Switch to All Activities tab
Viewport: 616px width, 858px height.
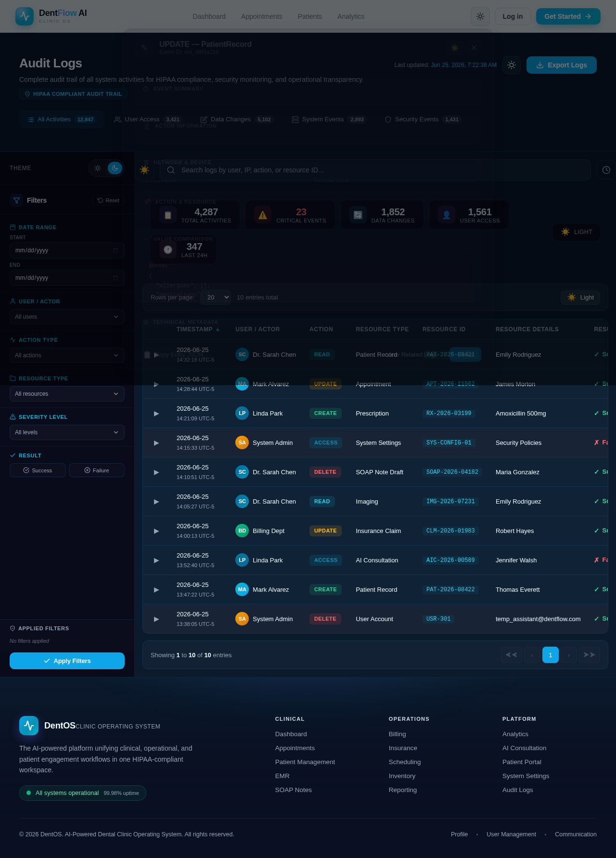pyautogui.click(x=62, y=119)
